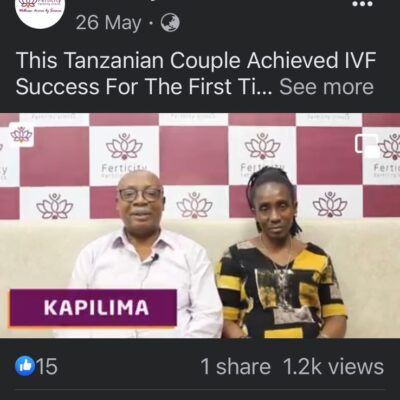The height and width of the screenshot is (400, 400).
Task: Tap the Ferticity logo at video right edge
Action: [x=388, y=152]
